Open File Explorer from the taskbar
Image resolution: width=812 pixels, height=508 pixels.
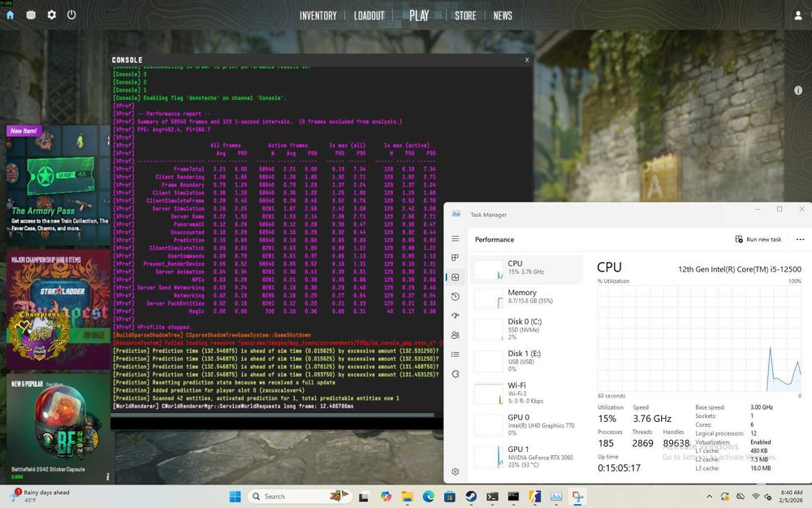(407, 497)
